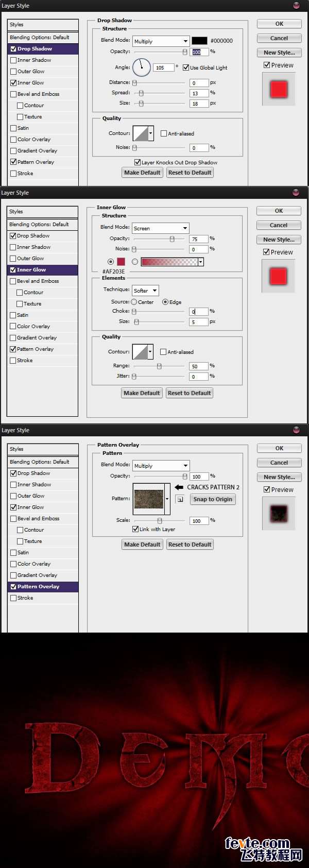Click black shadow color swatch #000000

200,41
